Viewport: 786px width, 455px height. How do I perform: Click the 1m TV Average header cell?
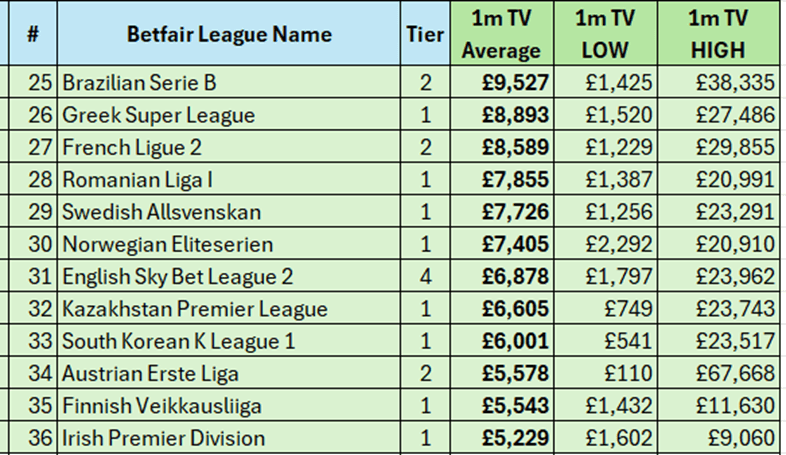click(x=502, y=34)
